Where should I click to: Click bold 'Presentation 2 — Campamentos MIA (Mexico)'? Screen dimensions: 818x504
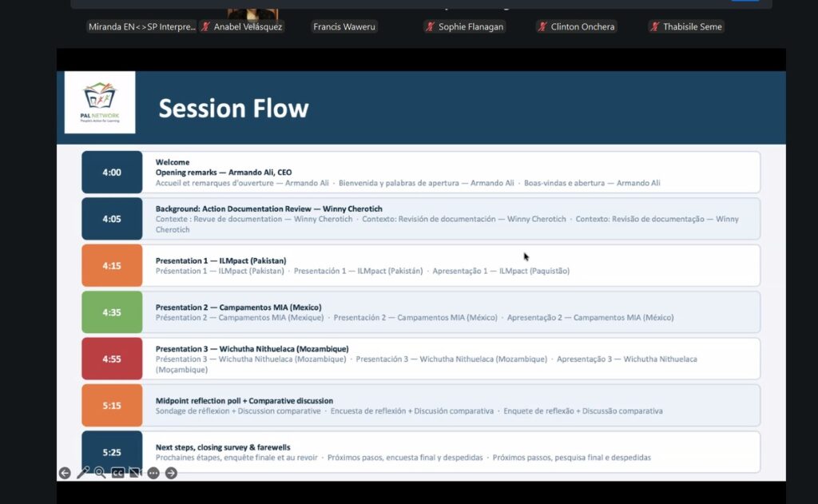pos(238,308)
